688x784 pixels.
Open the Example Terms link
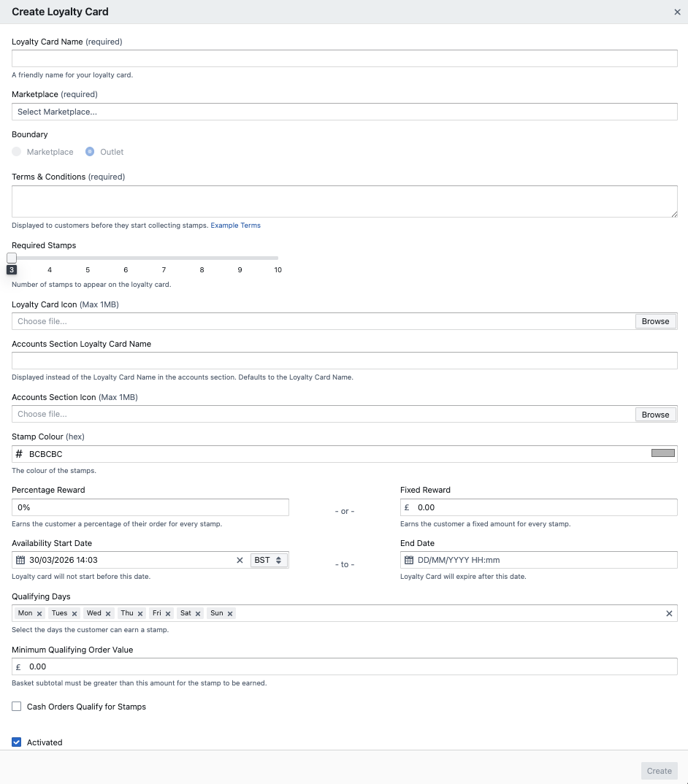[235, 226]
